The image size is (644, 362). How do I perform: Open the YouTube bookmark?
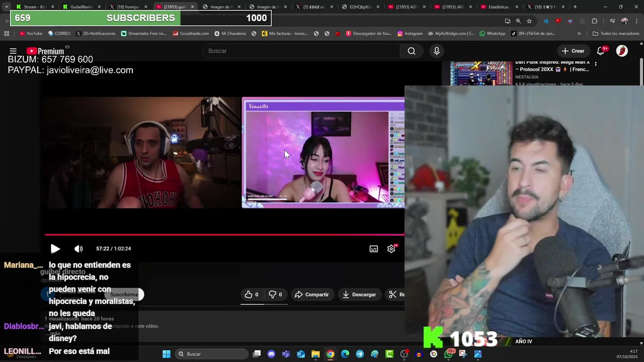[x=31, y=34]
